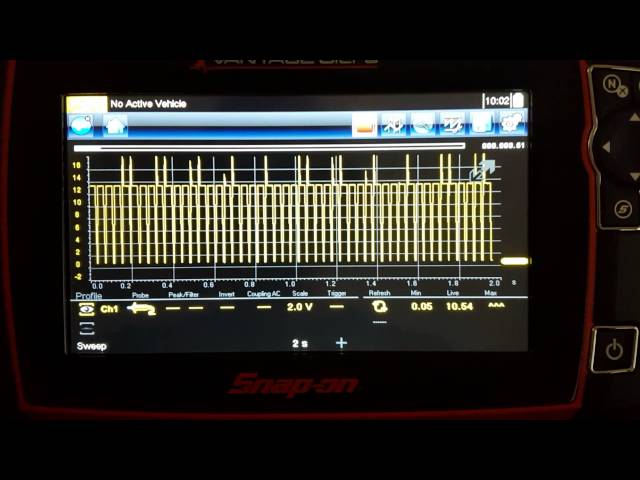Toggle the second channel display icon below Ch1
This screenshot has height=480, width=640.
pos(87,329)
